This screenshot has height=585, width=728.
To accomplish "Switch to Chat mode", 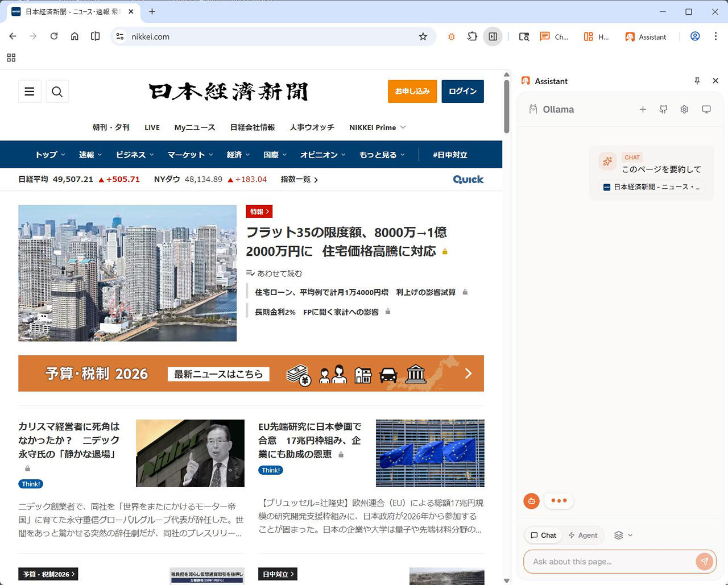I will (543, 536).
